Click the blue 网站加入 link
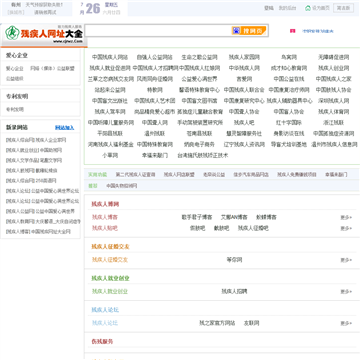Viewport: 360px width, 360px height. tap(64, 128)
